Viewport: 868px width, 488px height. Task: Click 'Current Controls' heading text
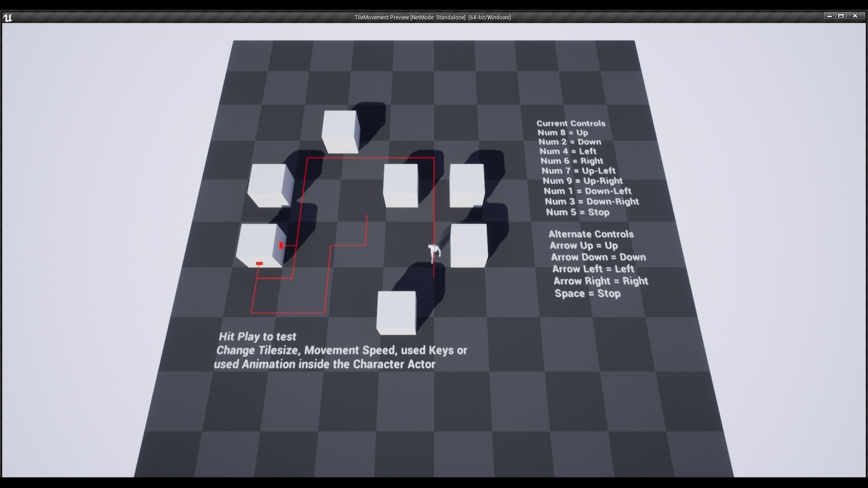pyautogui.click(x=571, y=123)
